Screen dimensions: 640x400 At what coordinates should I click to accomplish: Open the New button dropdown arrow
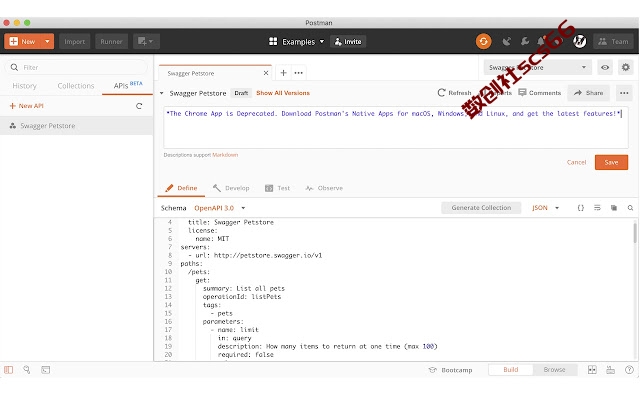[47, 41]
